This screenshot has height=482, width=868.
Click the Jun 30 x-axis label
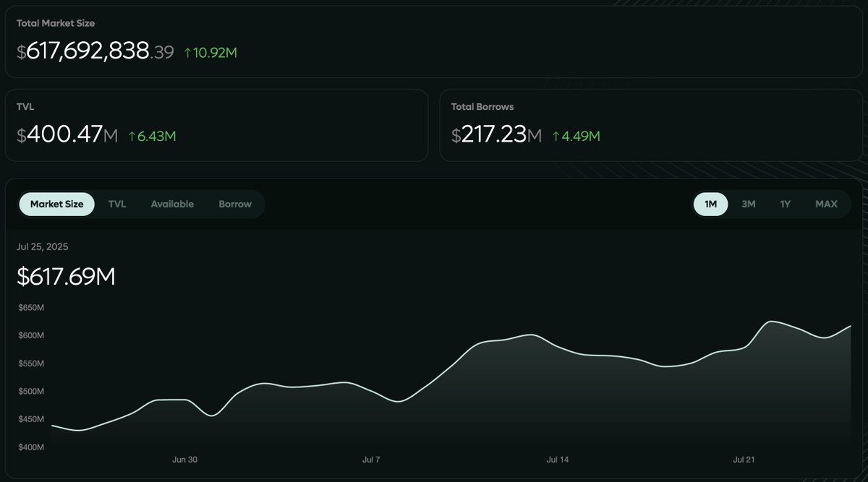tap(184, 460)
